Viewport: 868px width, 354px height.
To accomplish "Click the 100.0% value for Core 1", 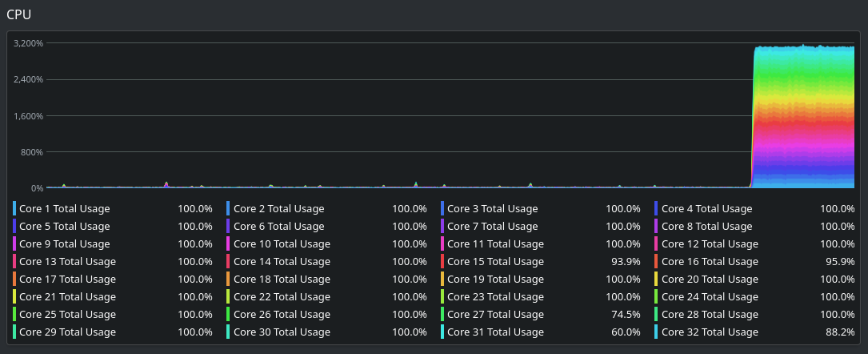I will point(195,209).
